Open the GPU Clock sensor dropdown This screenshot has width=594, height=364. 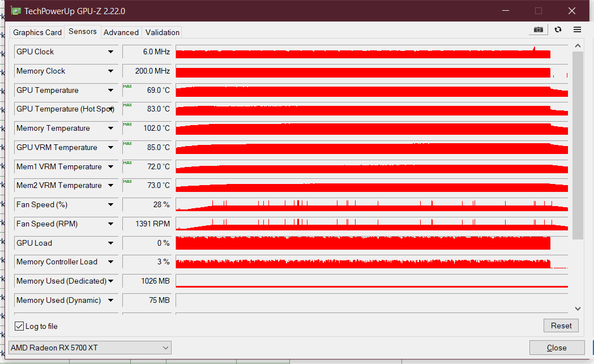pyautogui.click(x=110, y=52)
